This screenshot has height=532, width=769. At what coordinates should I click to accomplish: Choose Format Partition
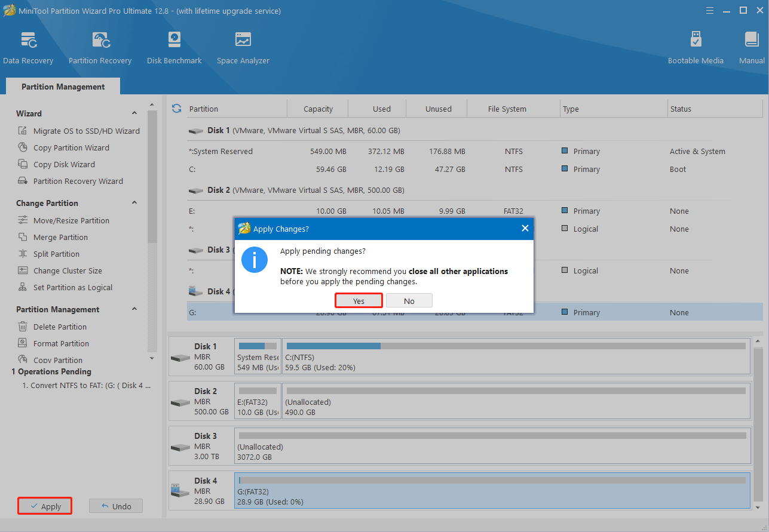point(54,343)
